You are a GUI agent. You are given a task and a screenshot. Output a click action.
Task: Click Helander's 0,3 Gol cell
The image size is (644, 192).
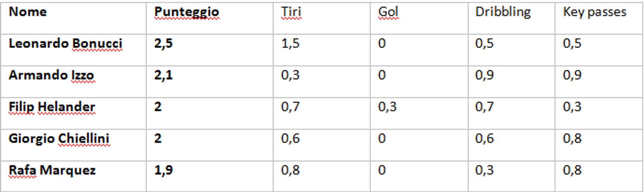pyautogui.click(x=419, y=113)
